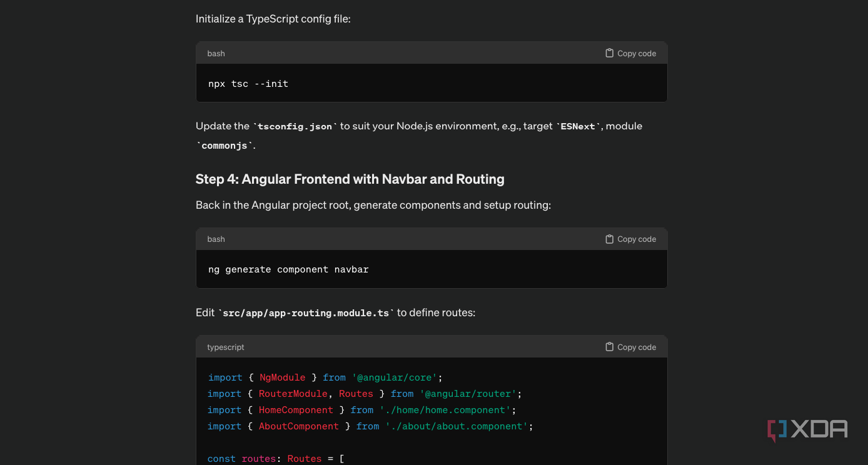Click 'Initialize a TypeScript config file:' text
868x465 pixels.
(x=273, y=19)
